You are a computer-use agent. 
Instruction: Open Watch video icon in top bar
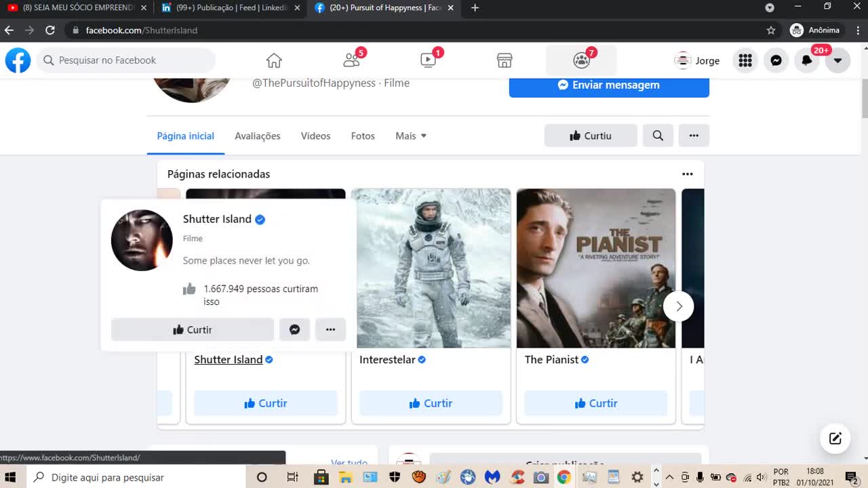[x=428, y=60]
